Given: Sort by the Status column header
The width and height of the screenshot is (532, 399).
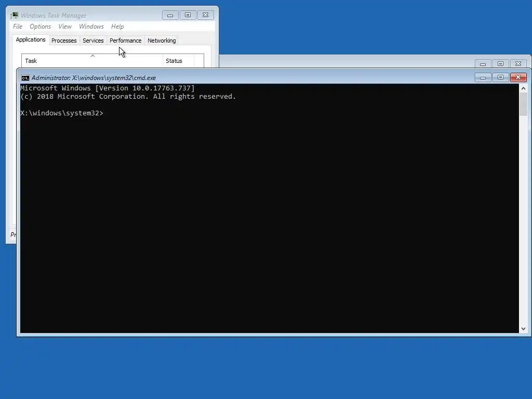Looking at the screenshot, I should pos(179,61).
